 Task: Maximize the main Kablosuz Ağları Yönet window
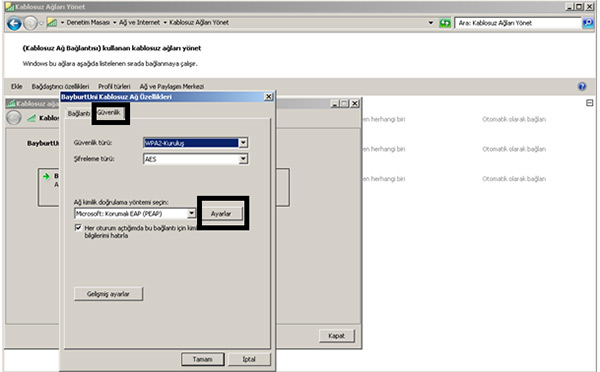click(579, 7)
